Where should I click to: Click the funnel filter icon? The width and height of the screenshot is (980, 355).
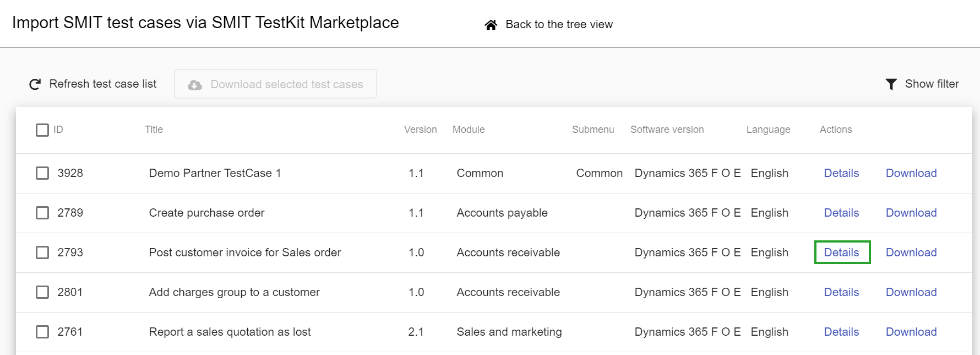click(x=891, y=84)
